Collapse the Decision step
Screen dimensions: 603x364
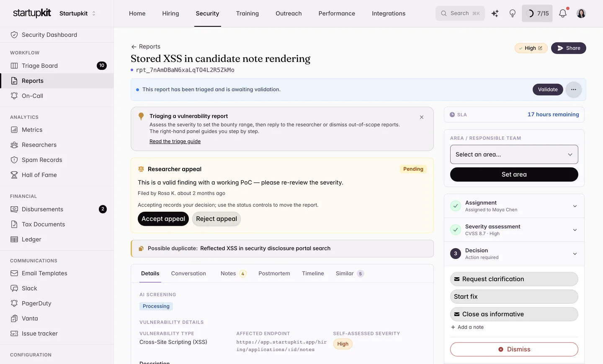514,254
